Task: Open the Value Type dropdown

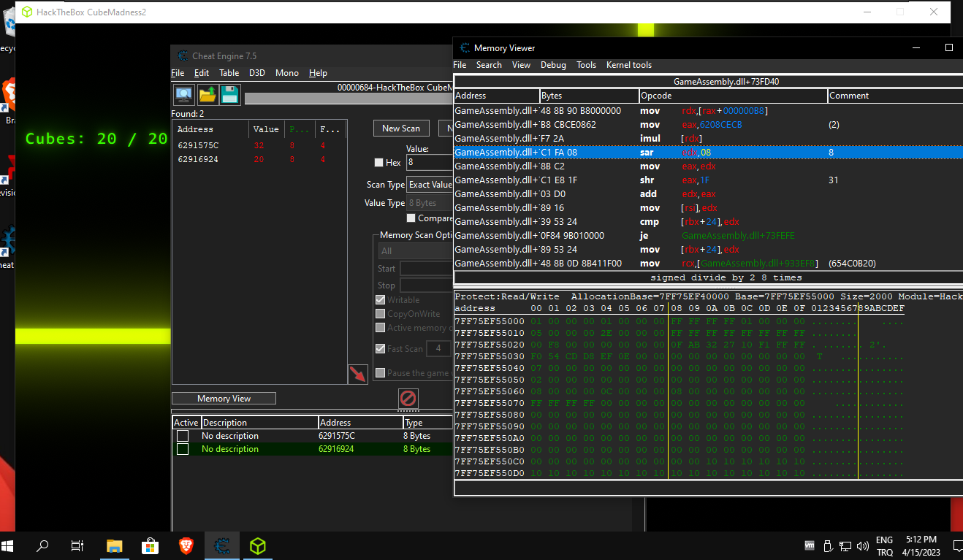Action: click(430, 203)
